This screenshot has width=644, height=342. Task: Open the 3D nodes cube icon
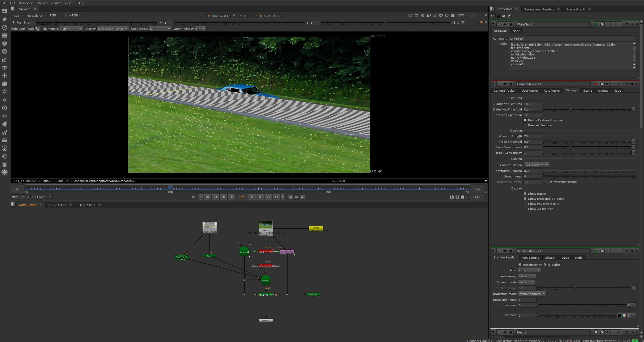coord(4,84)
